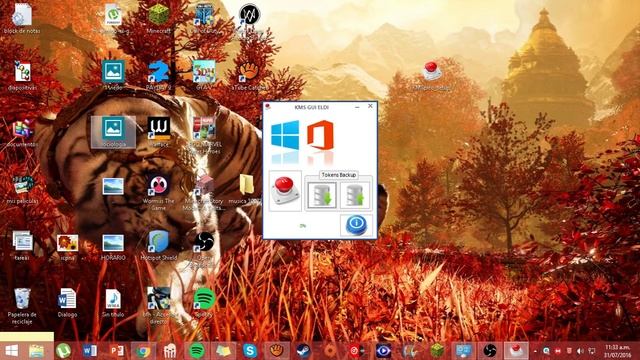
Task: Select the Minecraft desktop icon
Action: [158, 19]
